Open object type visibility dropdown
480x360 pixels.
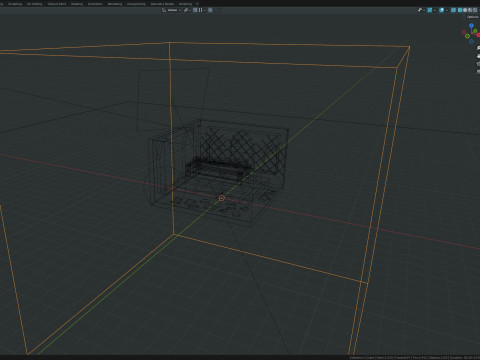coord(422,10)
